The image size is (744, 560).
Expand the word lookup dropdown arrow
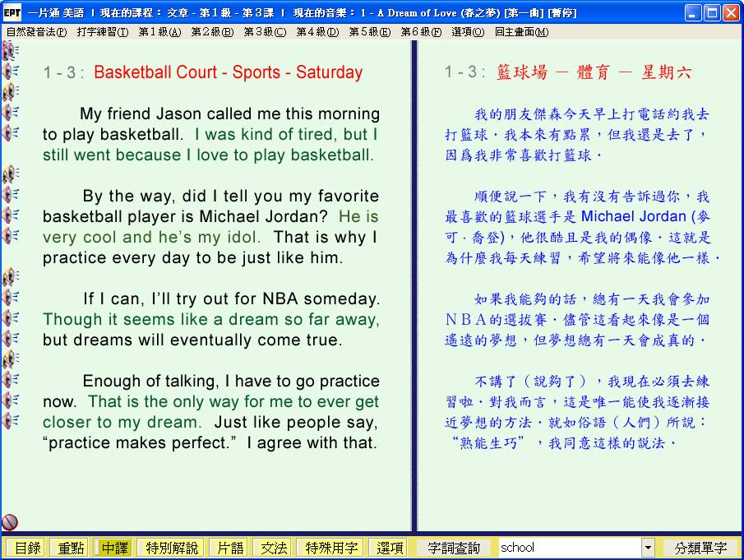(648, 548)
